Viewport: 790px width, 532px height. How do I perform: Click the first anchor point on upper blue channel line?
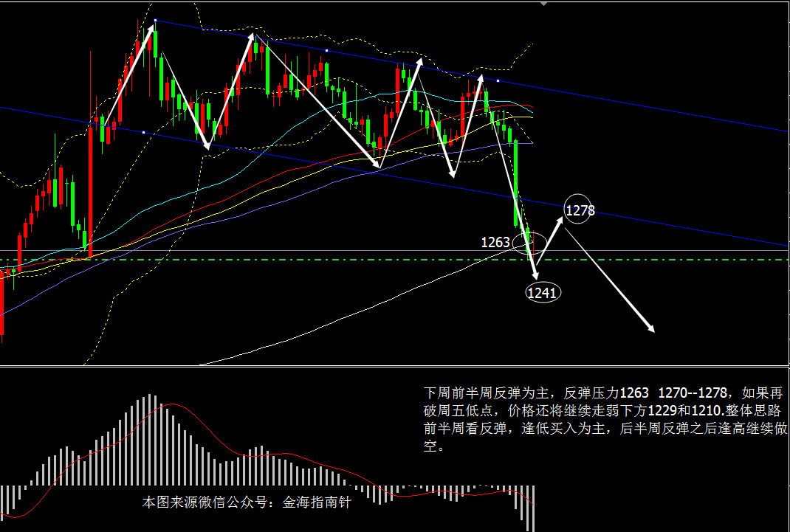[x=155, y=21]
